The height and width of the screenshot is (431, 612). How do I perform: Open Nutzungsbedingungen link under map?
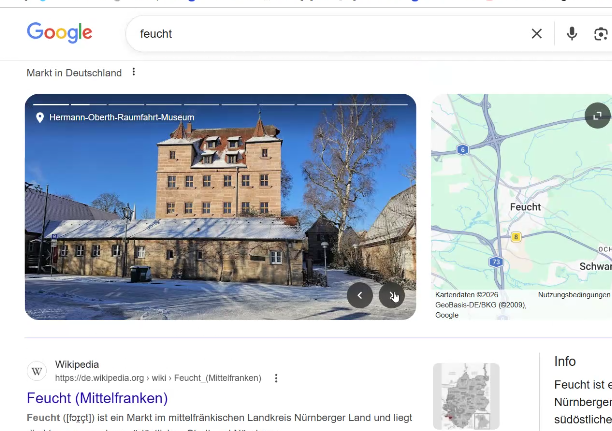point(574,295)
